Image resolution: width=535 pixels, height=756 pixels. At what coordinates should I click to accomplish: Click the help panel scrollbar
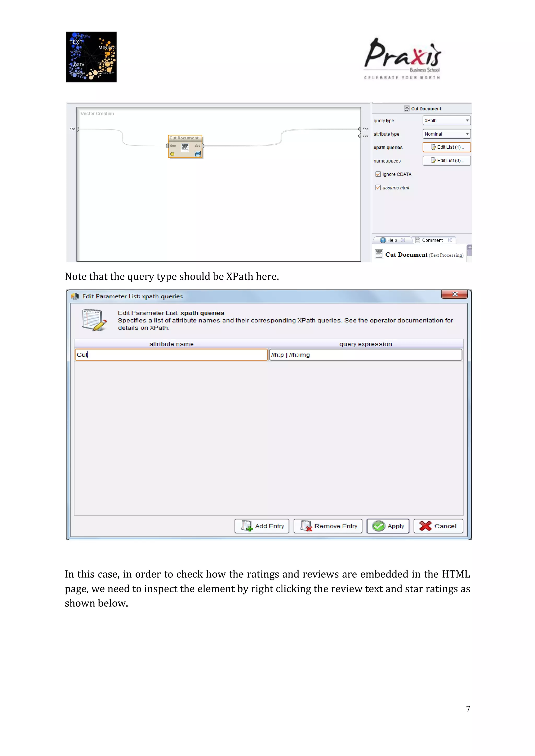point(469,253)
